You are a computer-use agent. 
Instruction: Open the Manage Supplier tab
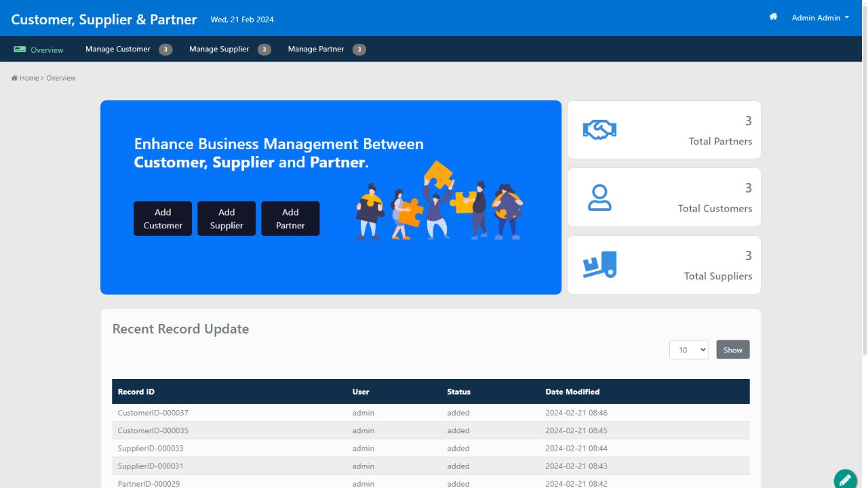tap(219, 49)
